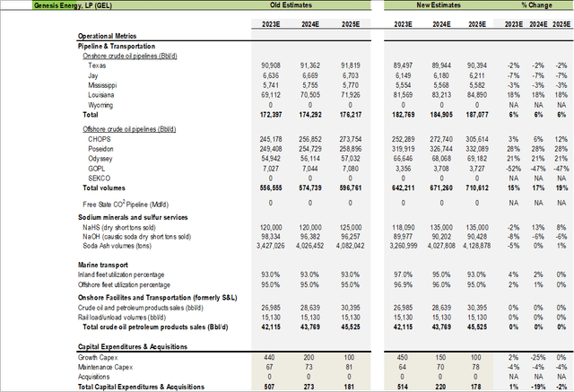Select the Maintenance Capex row label
Screen dimensions: 574x392
[106, 367]
